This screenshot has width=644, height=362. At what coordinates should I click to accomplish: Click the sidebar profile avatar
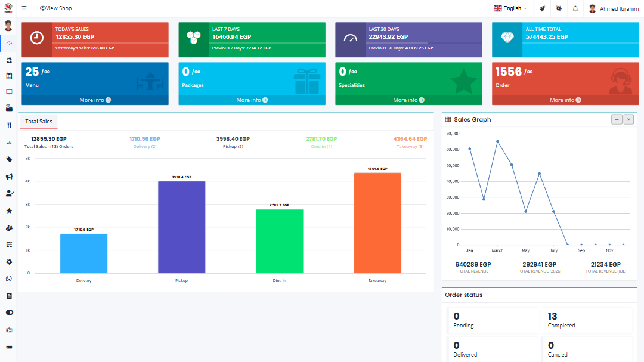coord(8,26)
